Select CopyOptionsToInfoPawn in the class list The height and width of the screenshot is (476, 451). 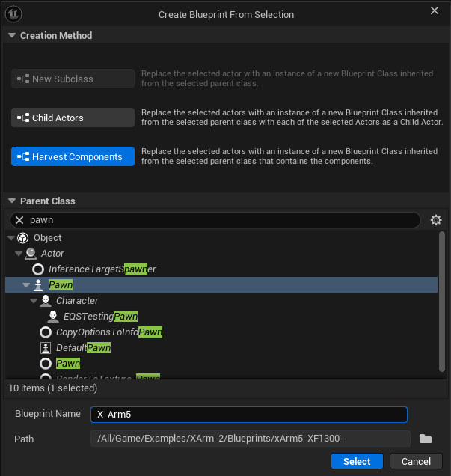coord(108,332)
